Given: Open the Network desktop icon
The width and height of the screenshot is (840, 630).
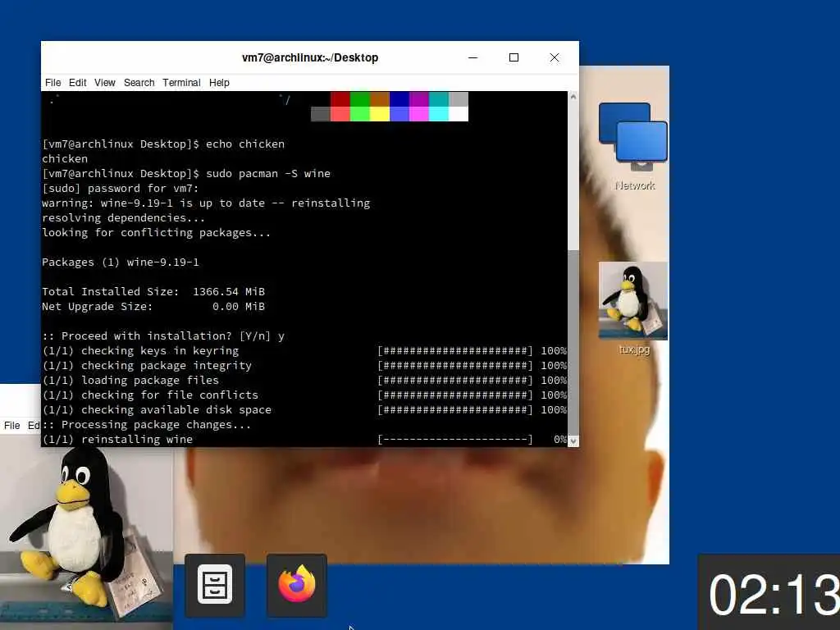Looking at the screenshot, I should pos(634,146).
